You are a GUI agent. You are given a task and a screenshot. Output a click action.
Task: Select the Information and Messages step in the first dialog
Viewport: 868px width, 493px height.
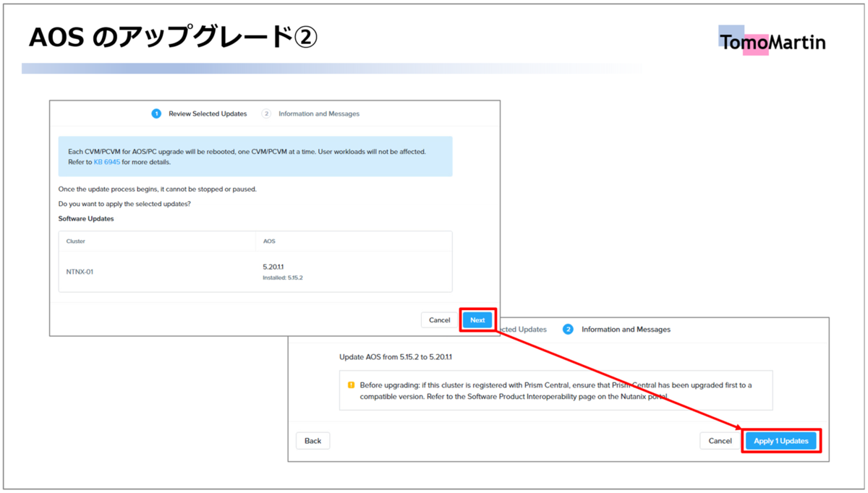click(x=319, y=113)
